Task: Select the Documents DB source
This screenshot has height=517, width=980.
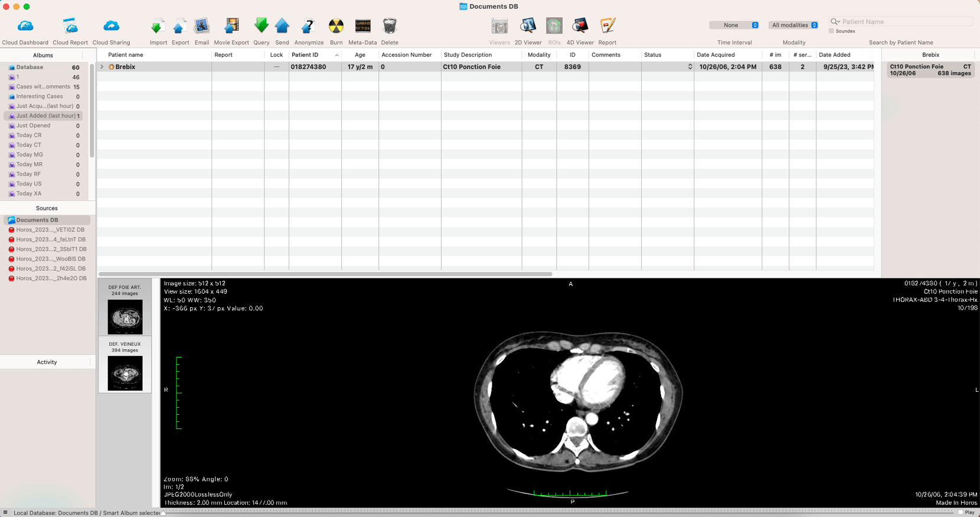Action: (x=37, y=220)
